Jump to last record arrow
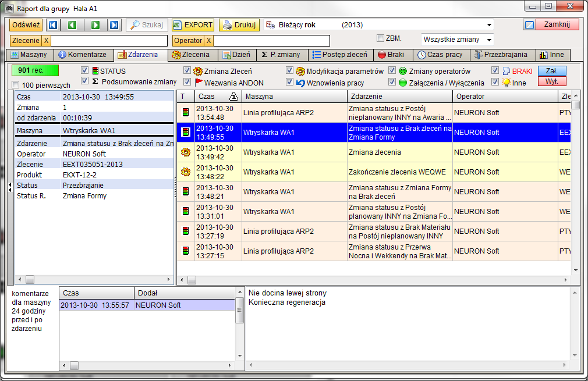588x381 pixels. tap(114, 25)
